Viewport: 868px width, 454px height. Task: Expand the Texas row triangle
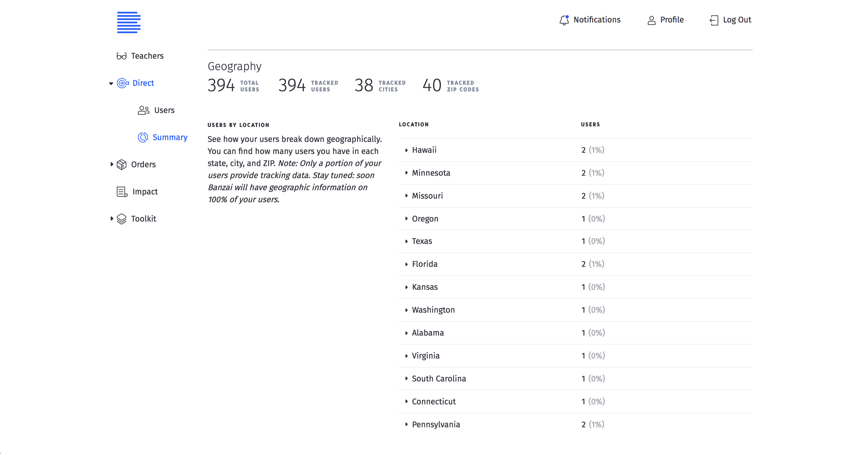point(406,241)
